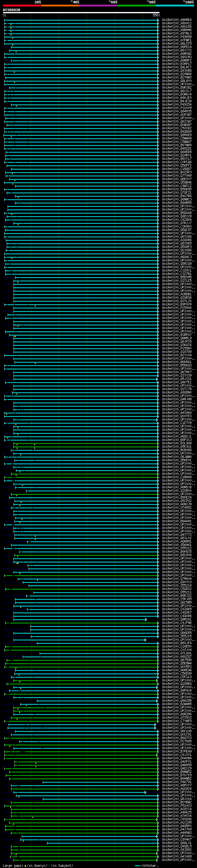Select the UniRef100_Q6JWW4 label

click(177, 457)
